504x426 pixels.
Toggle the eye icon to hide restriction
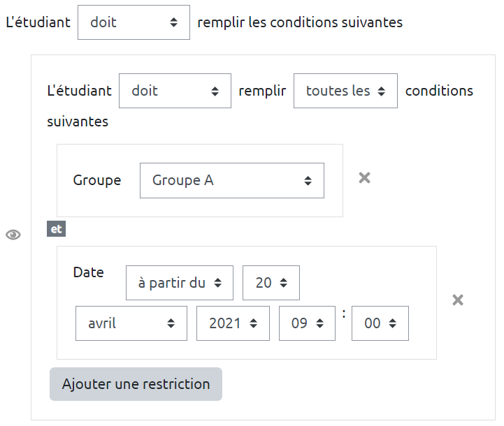[x=13, y=235]
